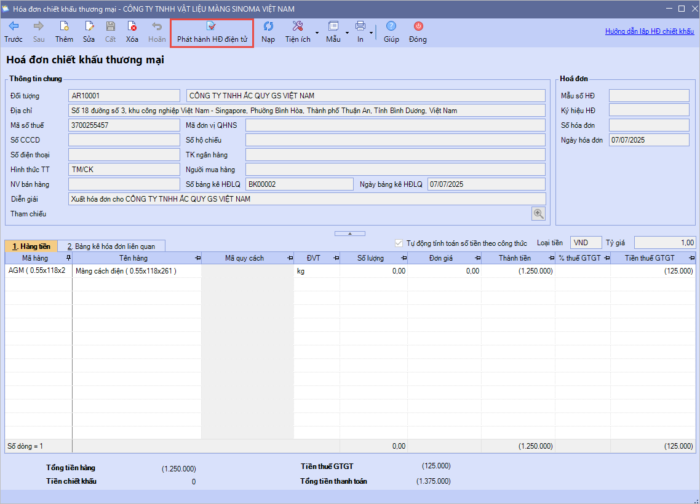This screenshot has height=504, width=700.
Task: Click the Thêm (add new) toolbar icon
Action: point(64,26)
